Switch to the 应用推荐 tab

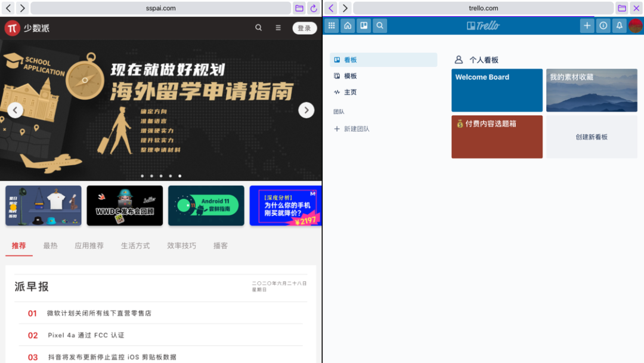point(89,246)
